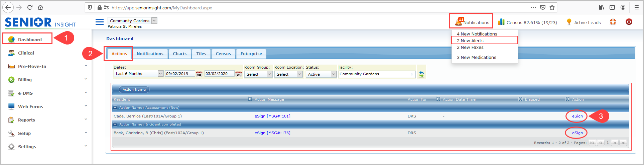Go forward with the browser forward arrow

coord(19,7)
